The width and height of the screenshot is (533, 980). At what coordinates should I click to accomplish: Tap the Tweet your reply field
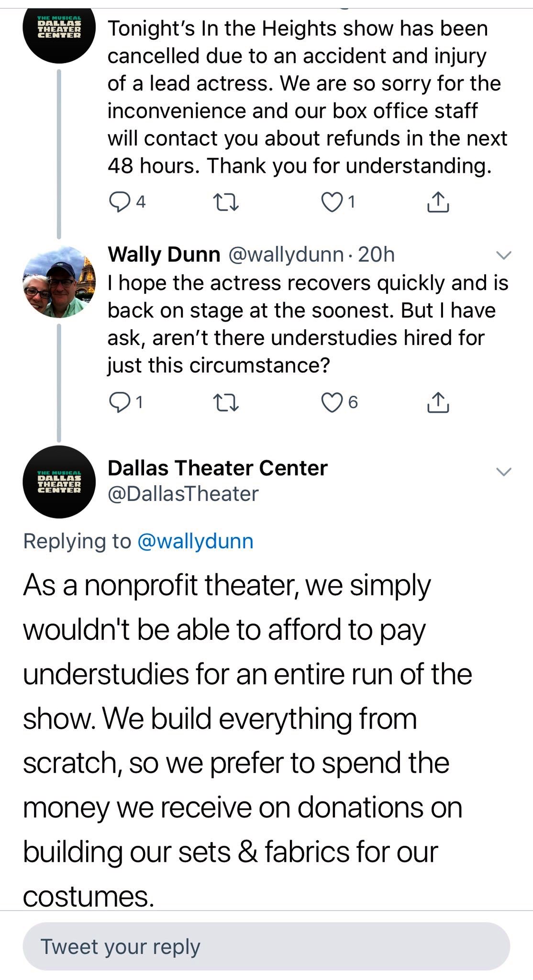pos(266,947)
